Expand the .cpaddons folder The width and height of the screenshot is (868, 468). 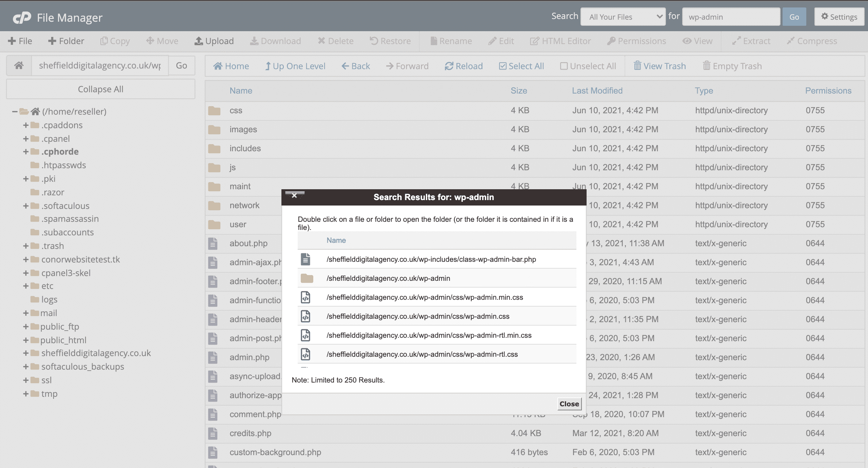point(26,125)
